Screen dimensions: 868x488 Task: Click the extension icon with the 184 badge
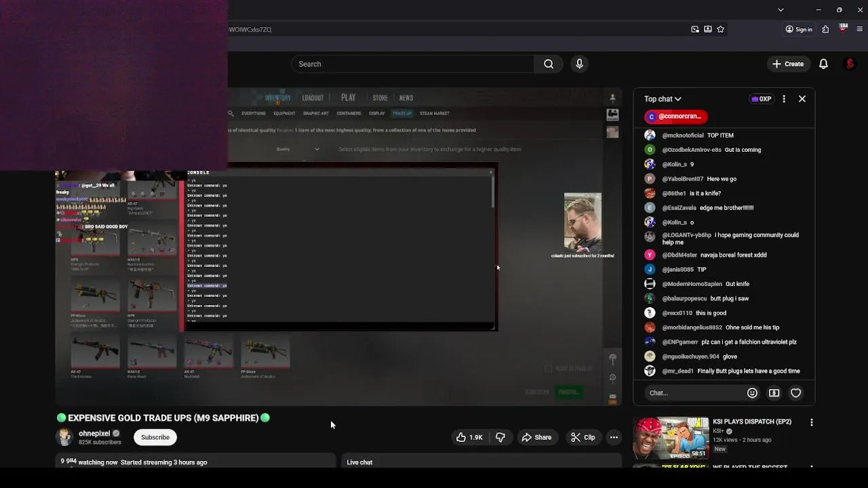tap(843, 28)
